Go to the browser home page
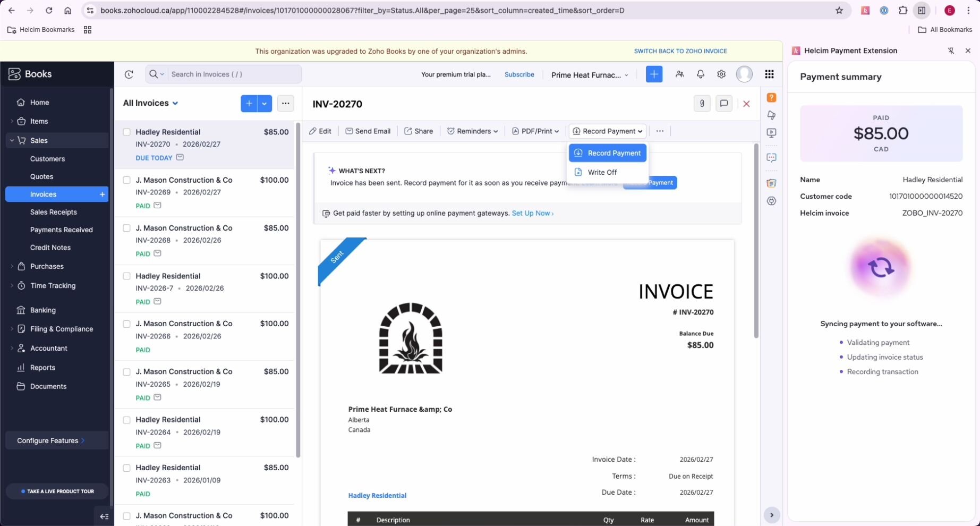980x526 pixels. (x=67, y=10)
